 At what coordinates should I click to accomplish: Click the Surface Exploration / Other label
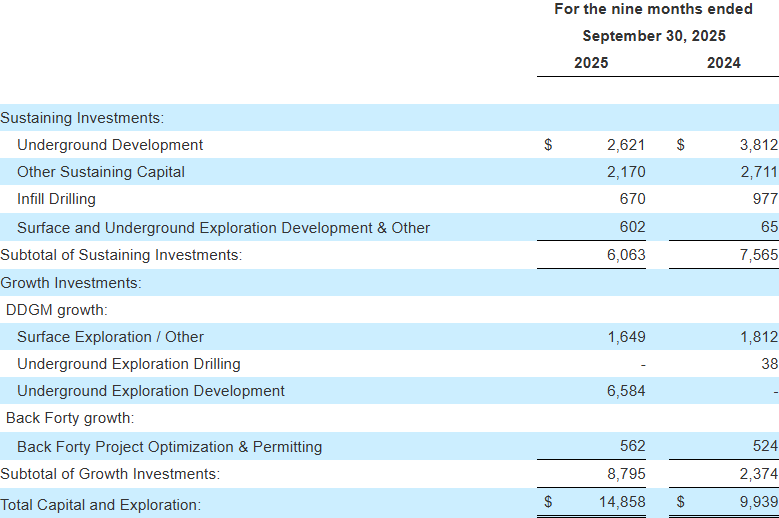110,337
